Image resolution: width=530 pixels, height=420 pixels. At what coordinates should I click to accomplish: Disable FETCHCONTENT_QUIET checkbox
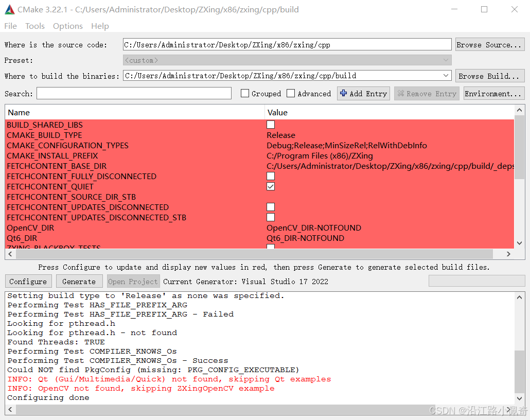click(x=270, y=186)
